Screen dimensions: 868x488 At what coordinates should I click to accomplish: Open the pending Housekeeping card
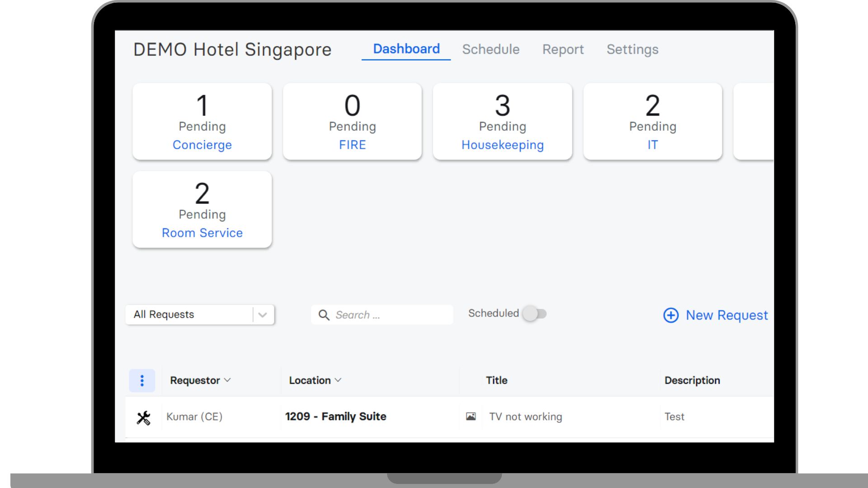click(x=502, y=121)
